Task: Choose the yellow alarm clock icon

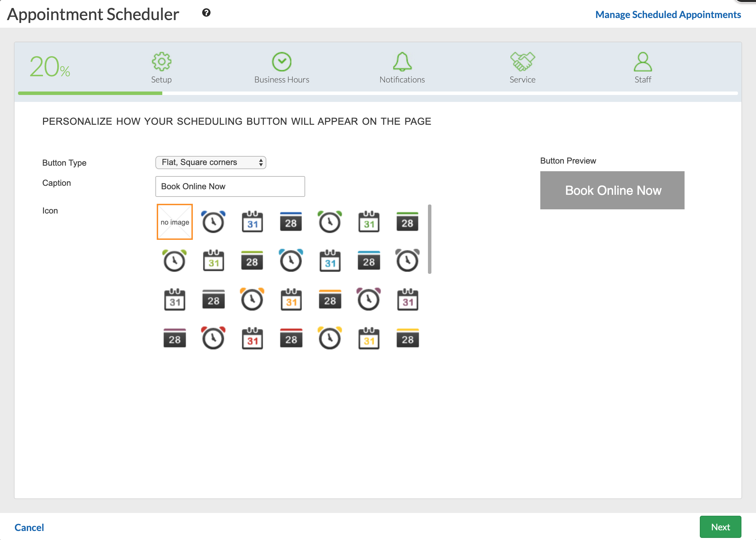Action: tap(330, 338)
